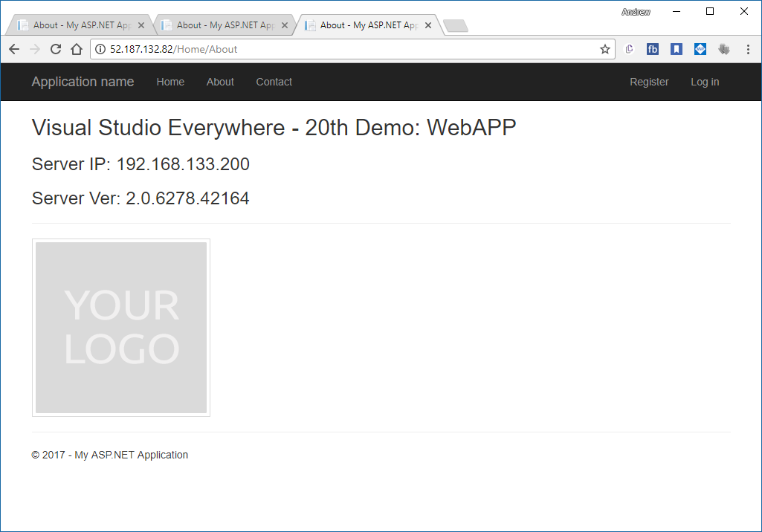Click the purple C extension icon
The height and width of the screenshot is (532, 762).
(x=630, y=49)
